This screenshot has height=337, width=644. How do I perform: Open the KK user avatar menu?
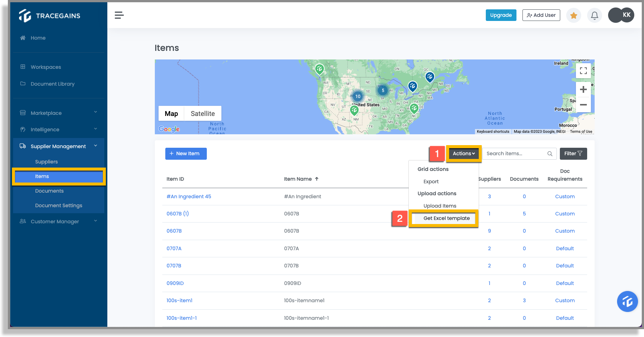pyautogui.click(x=626, y=15)
